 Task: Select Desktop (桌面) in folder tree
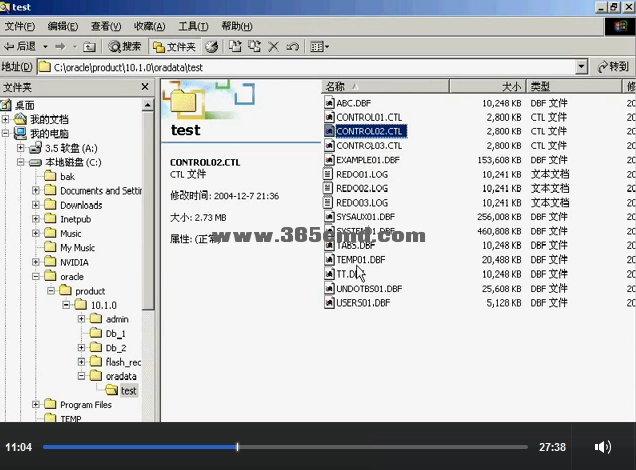tap(24, 105)
